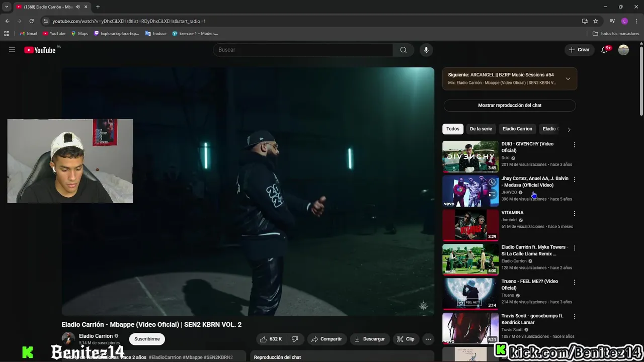Open Chrome media control icon
This screenshot has width=644, height=362.
point(612,21)
